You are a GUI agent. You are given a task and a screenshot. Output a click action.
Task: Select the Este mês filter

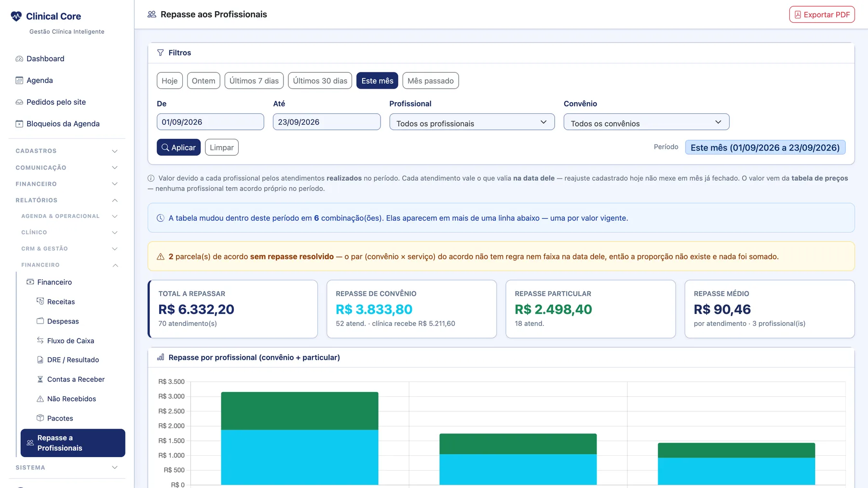[x=378, y=81]
